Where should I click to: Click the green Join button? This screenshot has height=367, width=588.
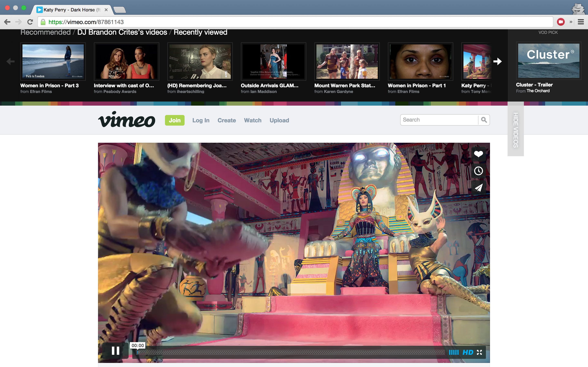tap(174, 120)
